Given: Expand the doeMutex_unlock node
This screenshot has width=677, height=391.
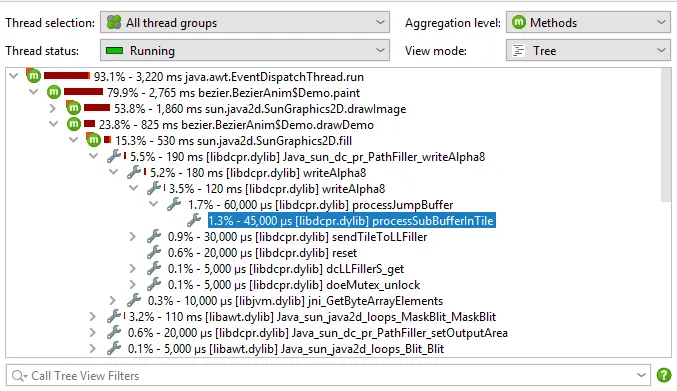Looking at the screenshot, I should tap(133, 284).
